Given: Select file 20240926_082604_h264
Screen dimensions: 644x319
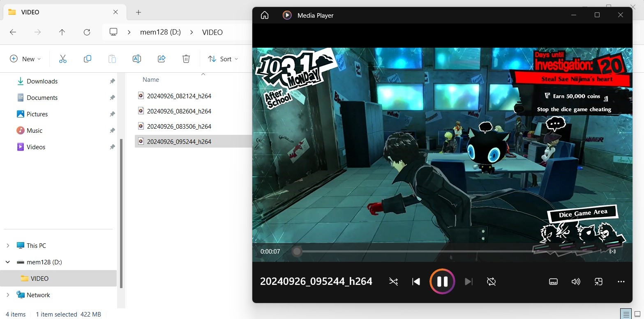Looking at the screenshot, I should (179, 111).
